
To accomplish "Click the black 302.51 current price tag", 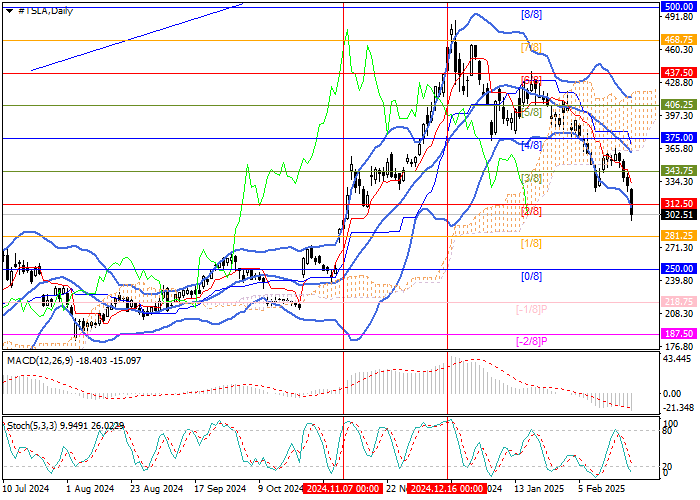I will tap(679, 215).
